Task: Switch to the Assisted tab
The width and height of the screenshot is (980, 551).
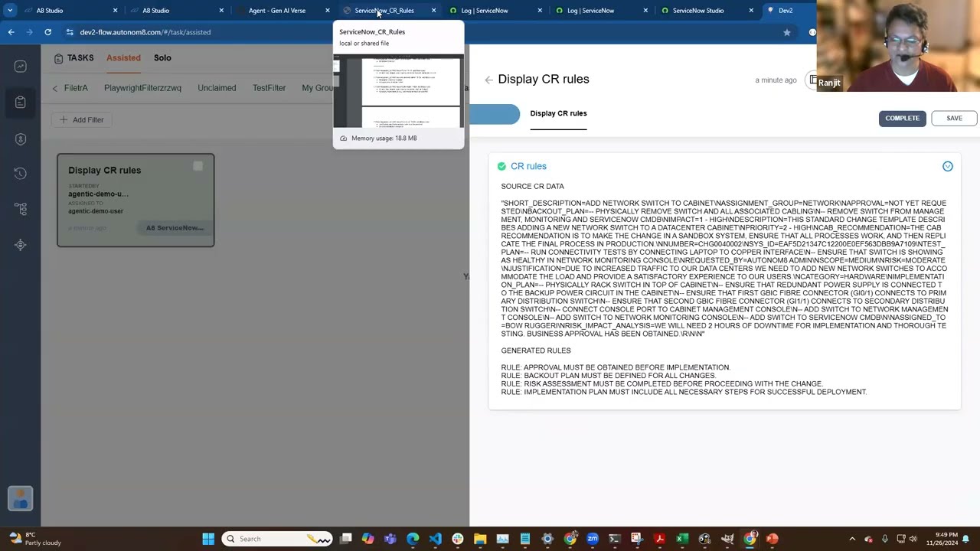Action: [123, 57]
